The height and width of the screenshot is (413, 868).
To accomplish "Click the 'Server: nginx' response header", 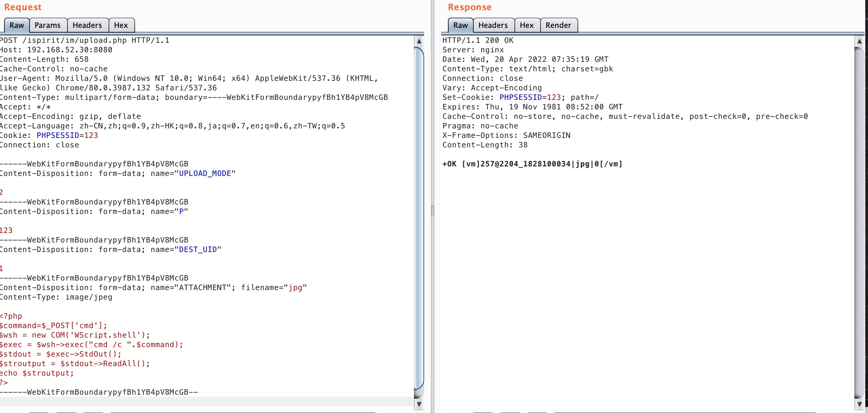I will coord(473,50).
